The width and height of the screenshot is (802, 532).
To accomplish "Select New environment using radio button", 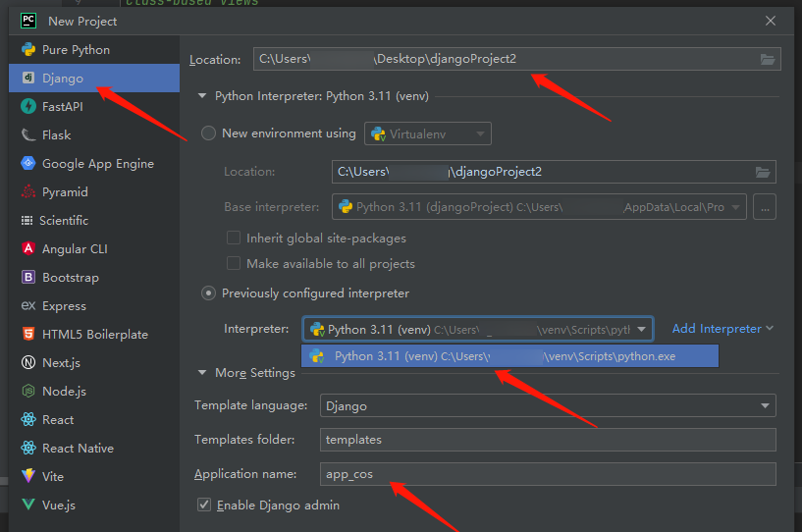I will [208, 133].
